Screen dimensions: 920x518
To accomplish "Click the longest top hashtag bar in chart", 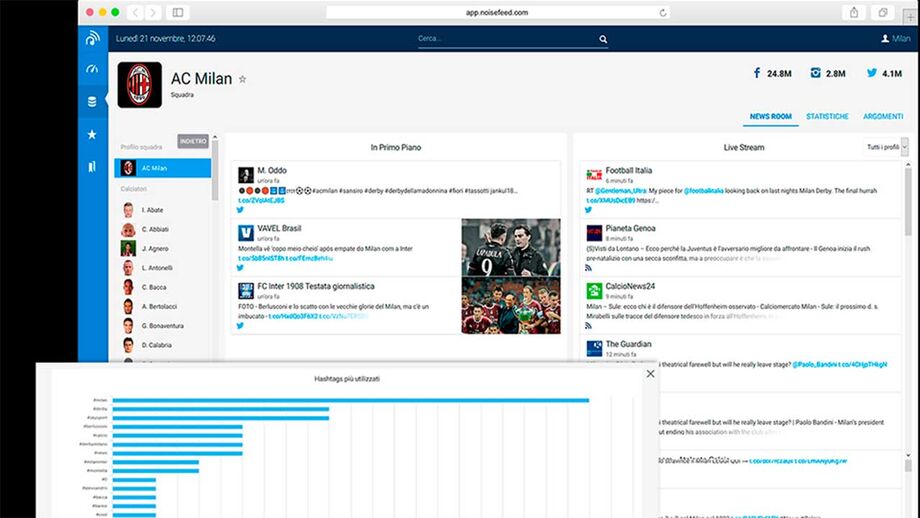I will 351,401.
